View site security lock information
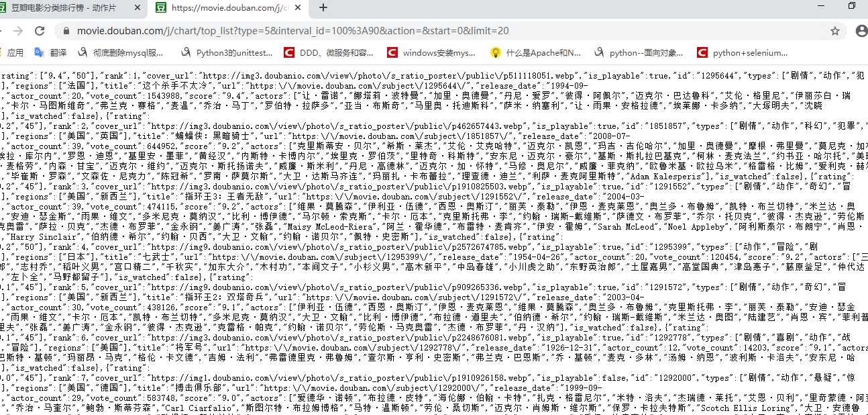The width and height of the screenshot is (868, 415). pyautogui.click(x=66, y=31)
